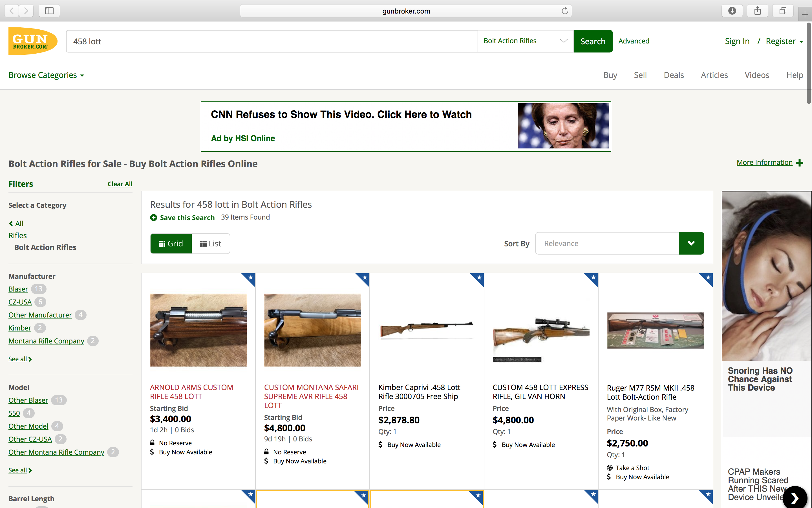This screenshot has height=508, width=812.
Task: Show all tabs overview icon
Action: click(x=783, y=11)
